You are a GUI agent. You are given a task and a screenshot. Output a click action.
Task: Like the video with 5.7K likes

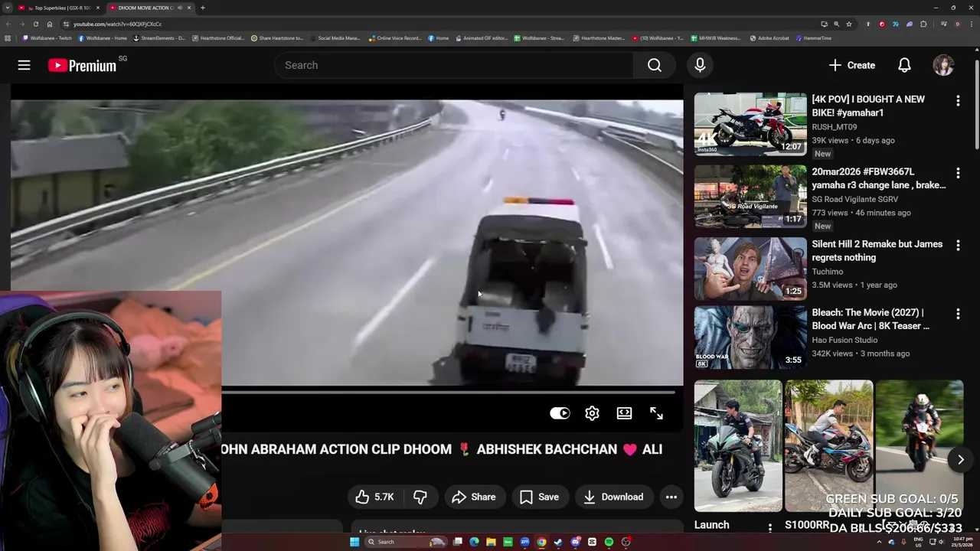tap(374, 497)
